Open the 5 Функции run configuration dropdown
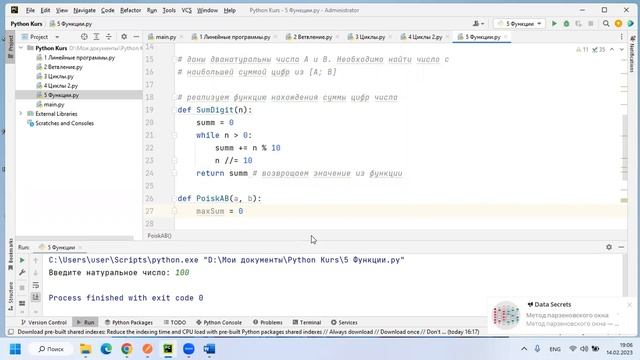 (520, 24)
